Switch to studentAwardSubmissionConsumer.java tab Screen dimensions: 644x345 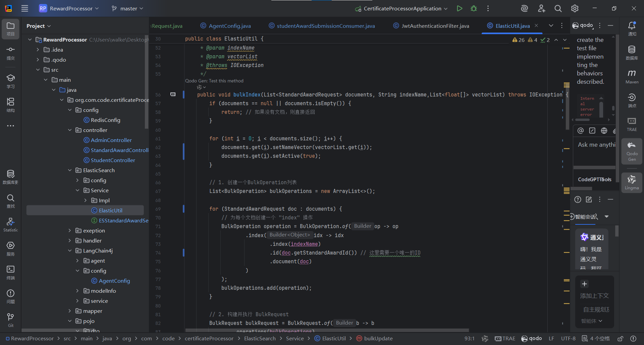(x=322, y=26)
